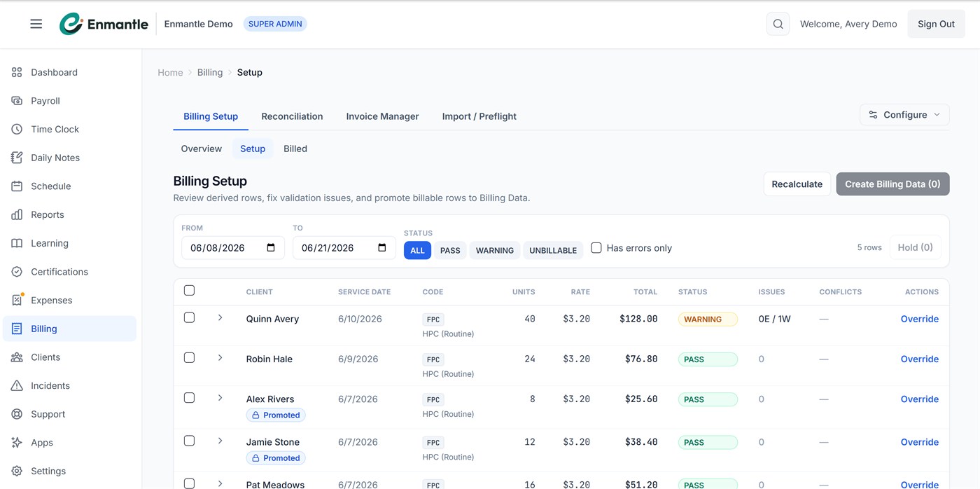Check the Quinn Avery row checkbox

point(189,317)
